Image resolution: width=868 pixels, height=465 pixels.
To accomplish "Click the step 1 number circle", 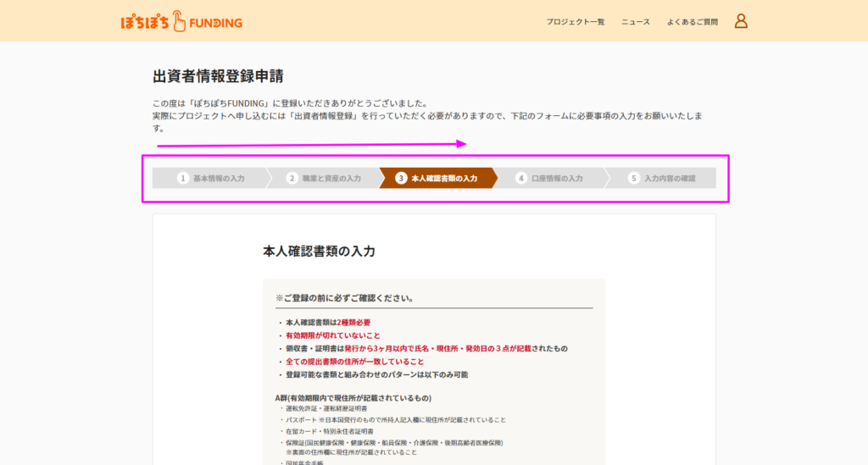I will (x=182, y=179).
